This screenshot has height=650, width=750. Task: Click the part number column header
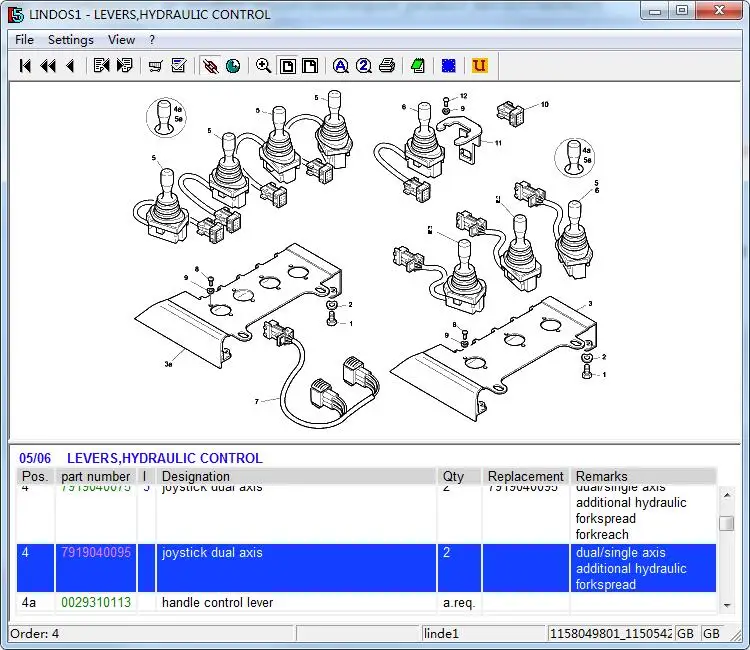click(x=95, y=477)
